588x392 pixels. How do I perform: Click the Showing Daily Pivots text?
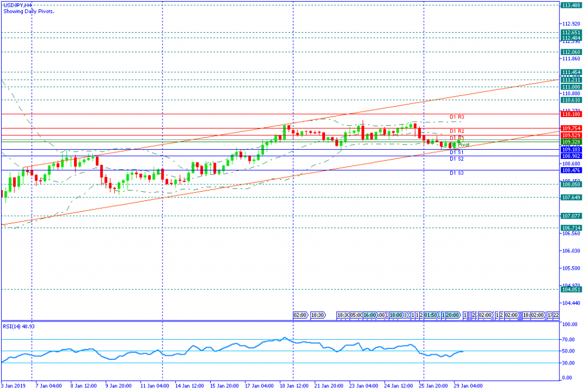pyautogui.click(x=29, y=11)
